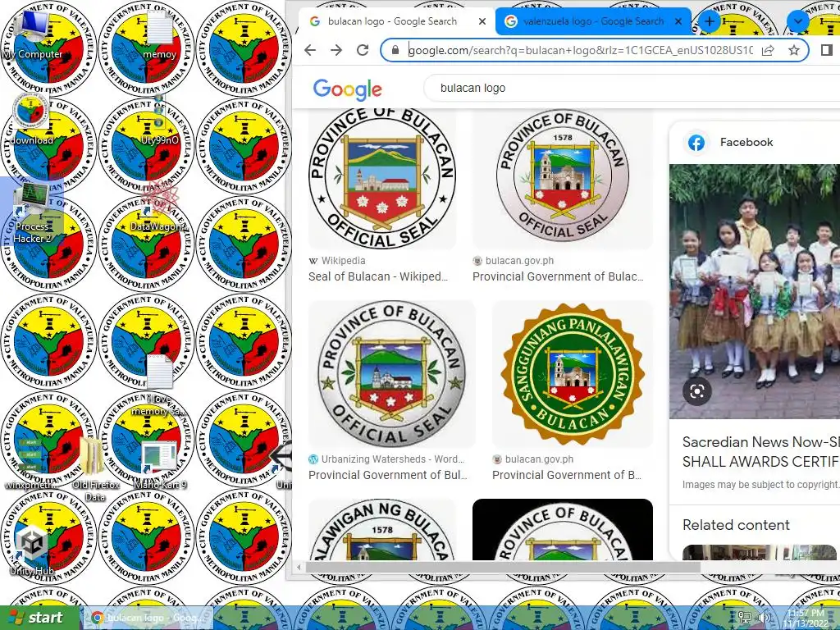Screen dimensions: 840x630
Task: Open the DataWagon shortcut icon
Action: pos(160,206)
